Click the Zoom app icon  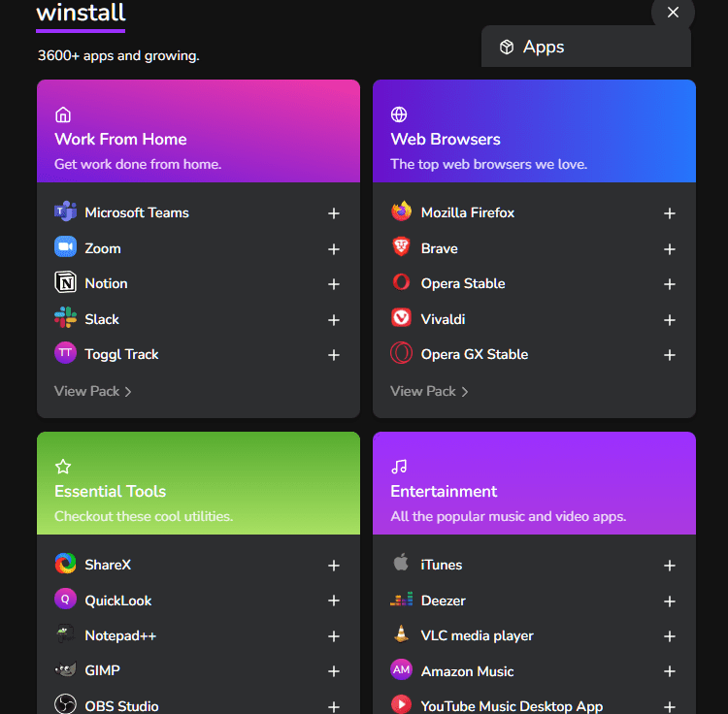[x=65, y=247]
